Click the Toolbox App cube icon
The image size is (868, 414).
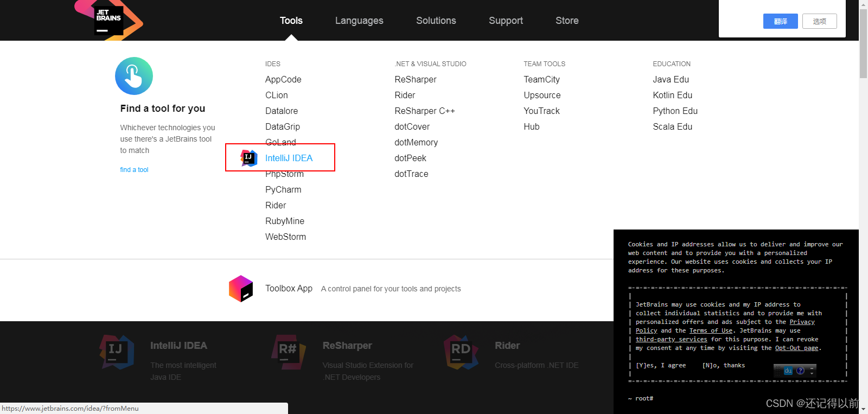241,289
